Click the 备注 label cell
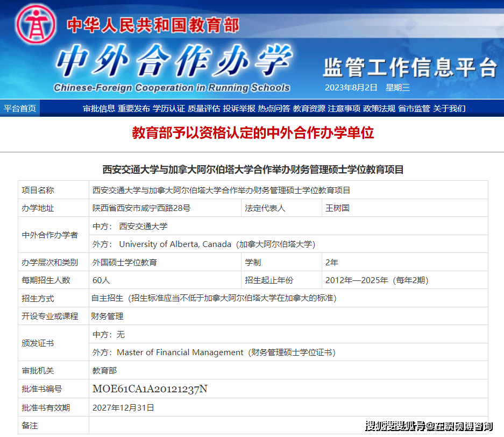504x437 pixels. [53, 425]
